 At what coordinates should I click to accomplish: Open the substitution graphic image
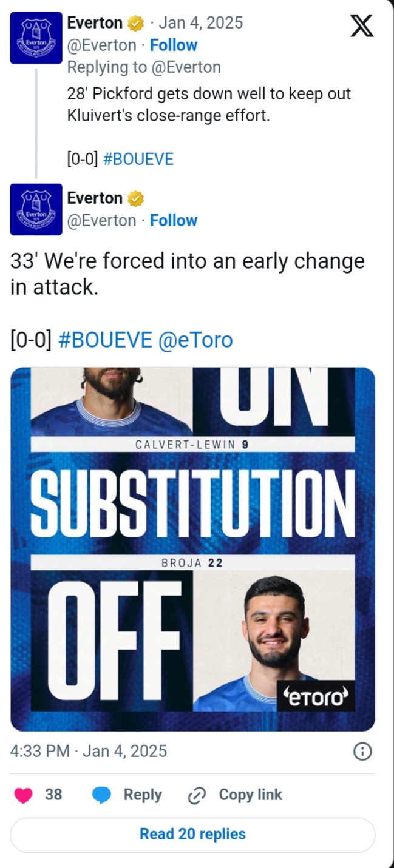point(192,549)
